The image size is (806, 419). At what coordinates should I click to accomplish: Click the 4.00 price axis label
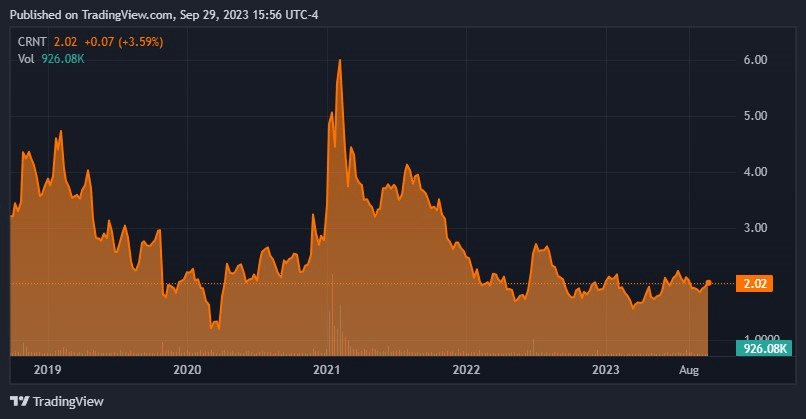coord(755,172)
